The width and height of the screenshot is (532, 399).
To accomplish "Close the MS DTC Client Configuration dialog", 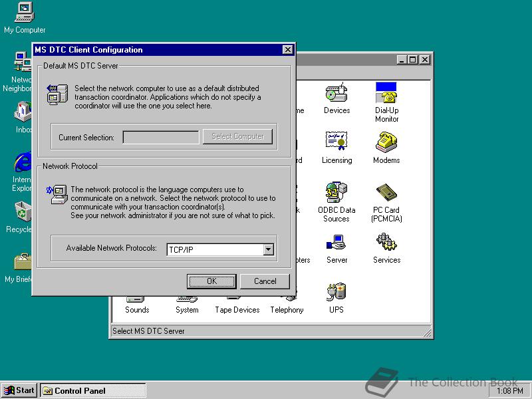I will 288,50.
